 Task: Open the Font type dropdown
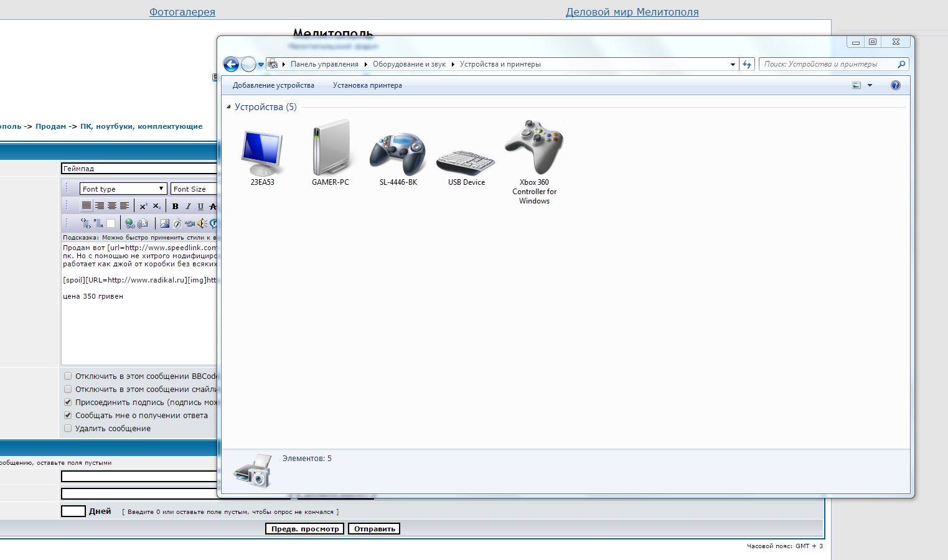pyautogui.click(x=123, y=189)
